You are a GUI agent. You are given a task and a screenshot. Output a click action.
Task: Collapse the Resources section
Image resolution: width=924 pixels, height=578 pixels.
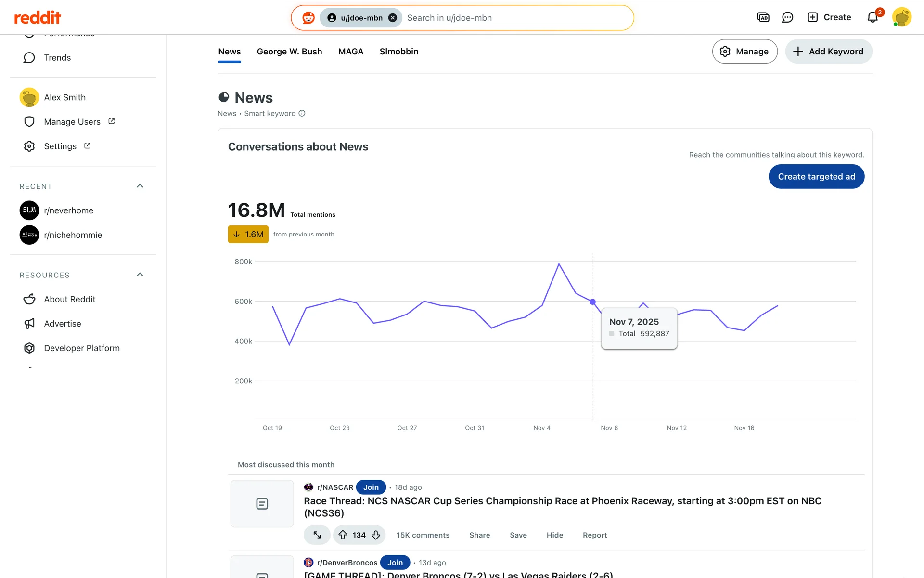point(140,275)
